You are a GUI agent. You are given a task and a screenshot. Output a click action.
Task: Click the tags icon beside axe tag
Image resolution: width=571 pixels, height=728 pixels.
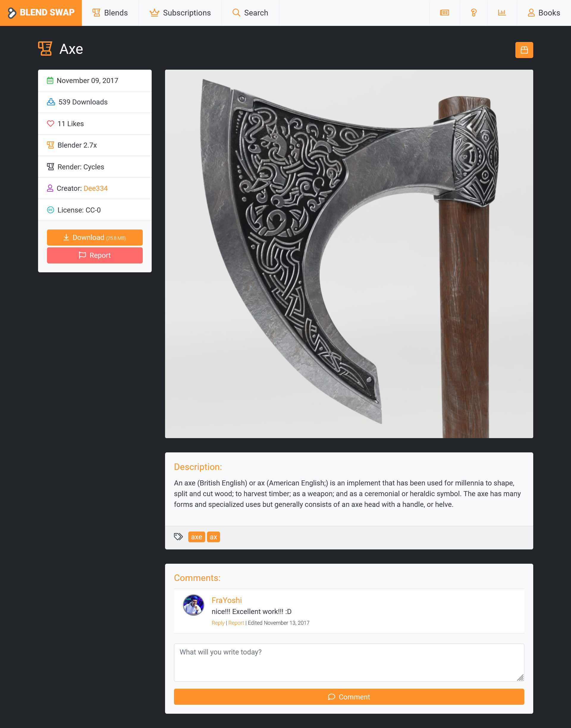point(178,537)
